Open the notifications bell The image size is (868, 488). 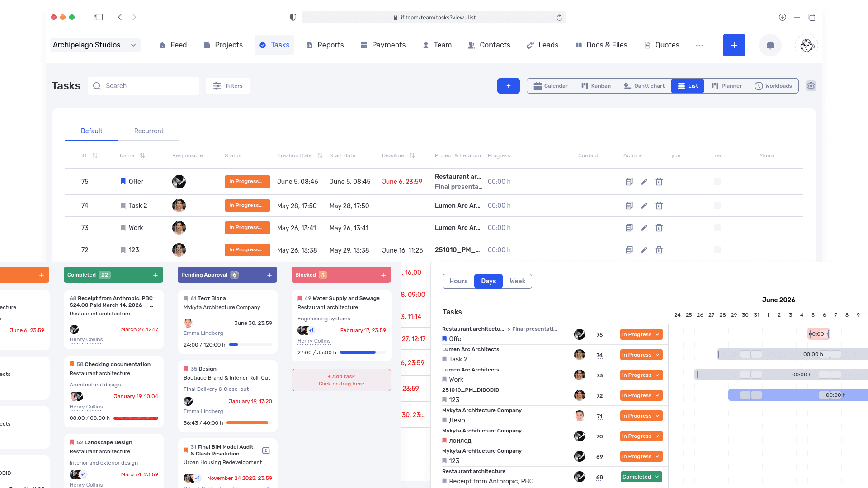(770, 45)
